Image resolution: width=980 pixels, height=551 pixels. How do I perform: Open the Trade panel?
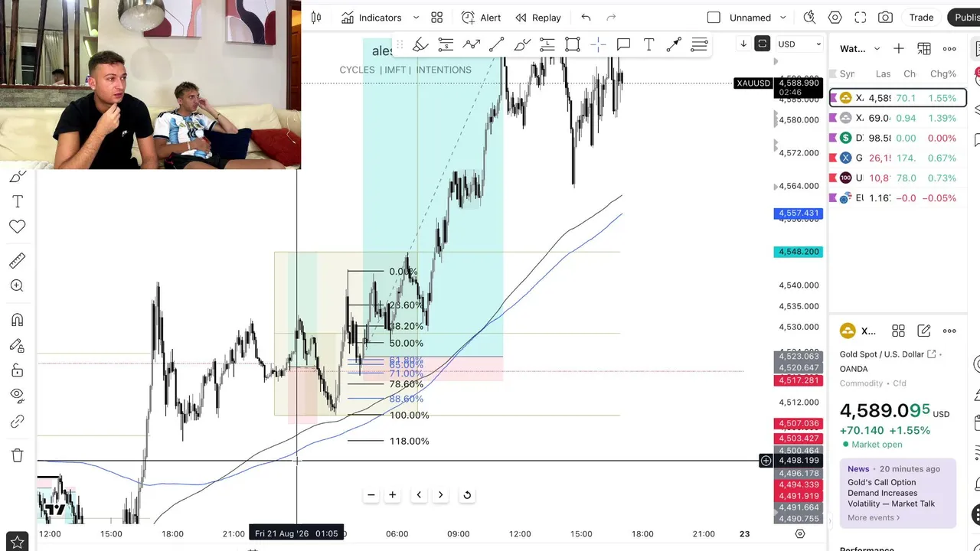pyautogui.click(x=921, y=18)
